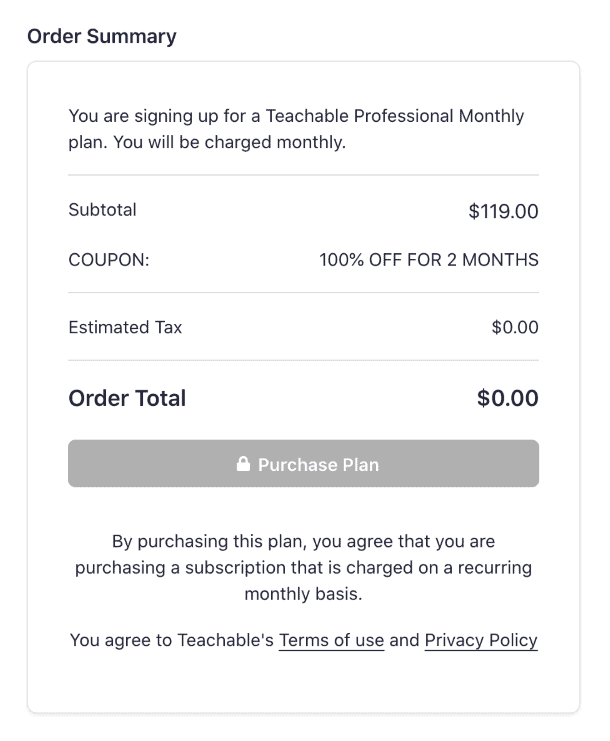The image size is (610, 741).
Task: Open the Terms of use link
Action: point(331,641)
